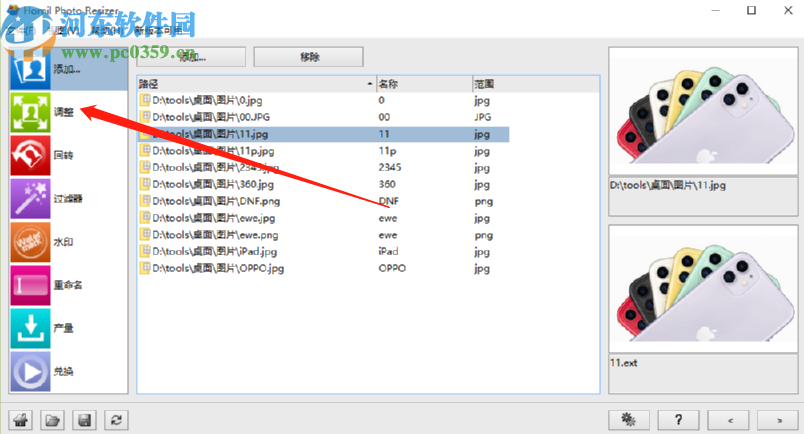Open the 水印 watermark step icon
Image resolution: width=804 pixels, height=434 pixels.
pos(30,242)
